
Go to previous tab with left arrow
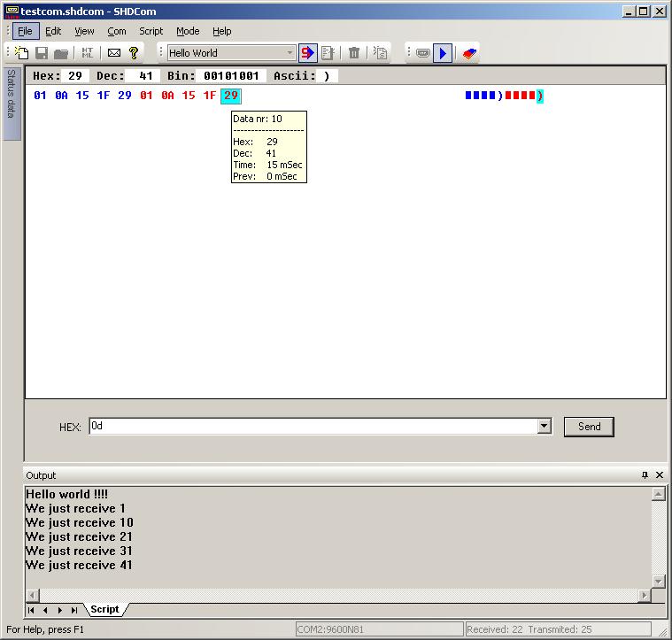tap(45, 610)
